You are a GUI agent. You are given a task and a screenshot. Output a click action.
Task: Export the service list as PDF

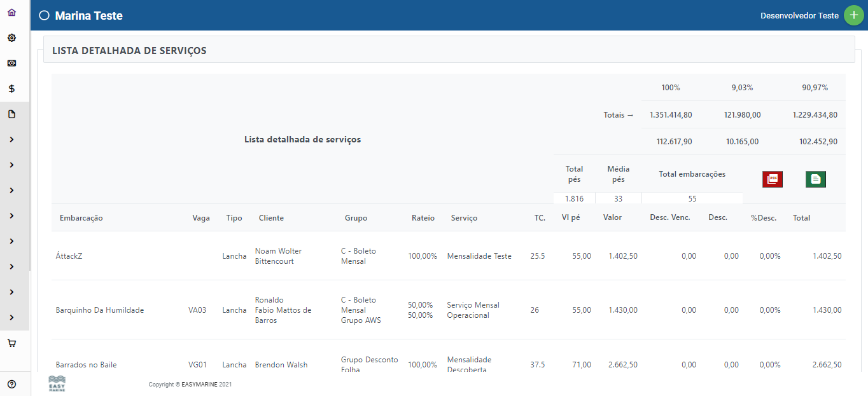772,179
